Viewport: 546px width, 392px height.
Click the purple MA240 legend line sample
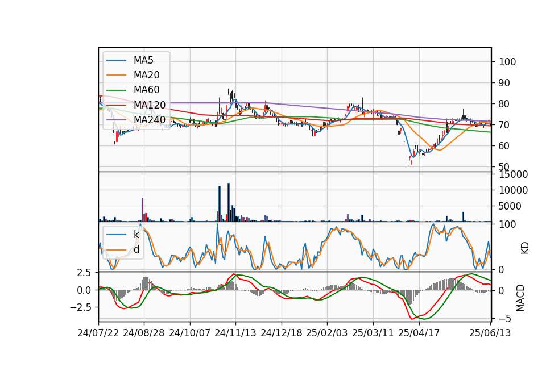pyautogui.click(x=116, y=120)
